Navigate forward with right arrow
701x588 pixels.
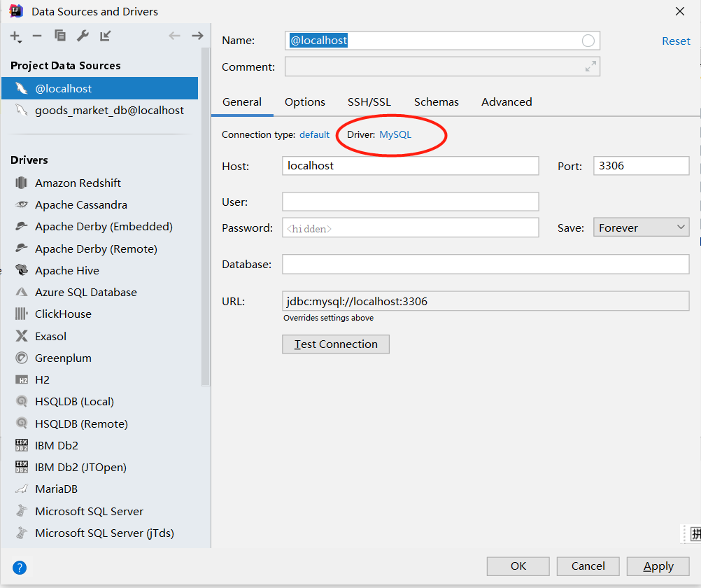coord(197,36)
